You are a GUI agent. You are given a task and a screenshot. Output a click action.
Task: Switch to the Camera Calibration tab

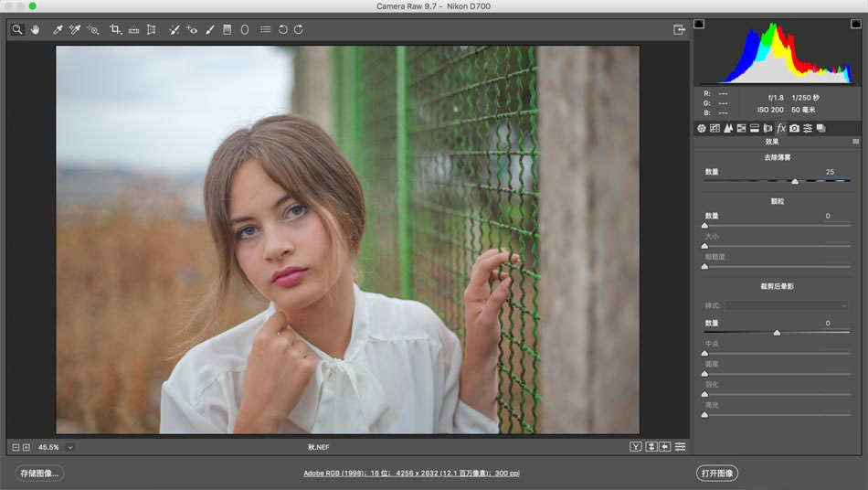point(794,129)
